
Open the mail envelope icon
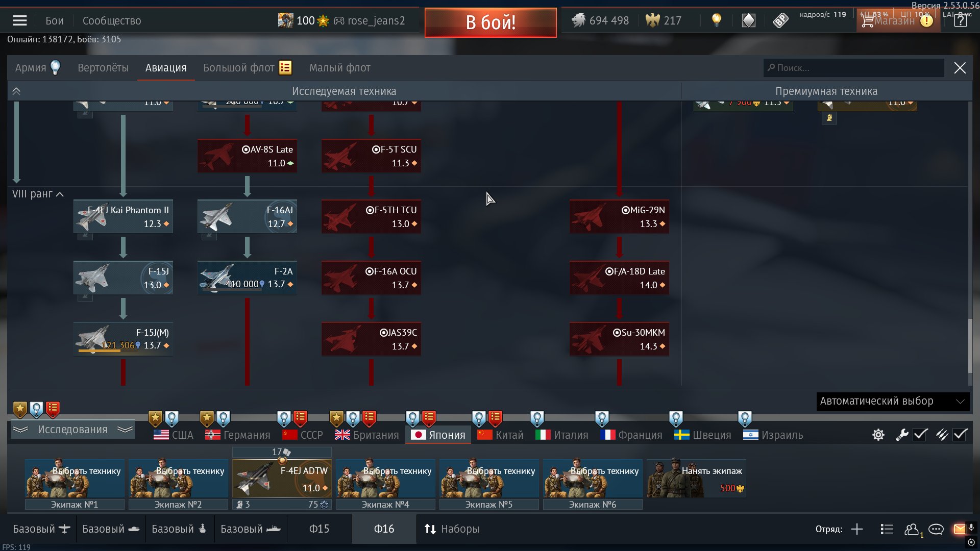[x=960, y=529]
